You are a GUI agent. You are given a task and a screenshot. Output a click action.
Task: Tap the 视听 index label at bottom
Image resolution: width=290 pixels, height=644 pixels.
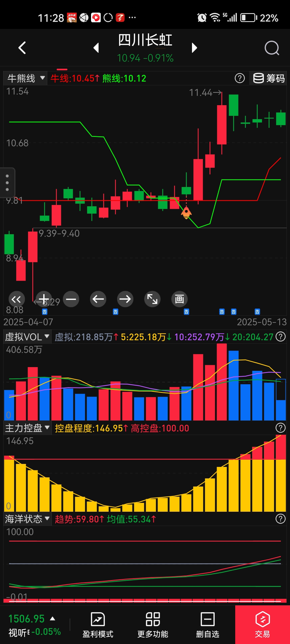[19, 633]
